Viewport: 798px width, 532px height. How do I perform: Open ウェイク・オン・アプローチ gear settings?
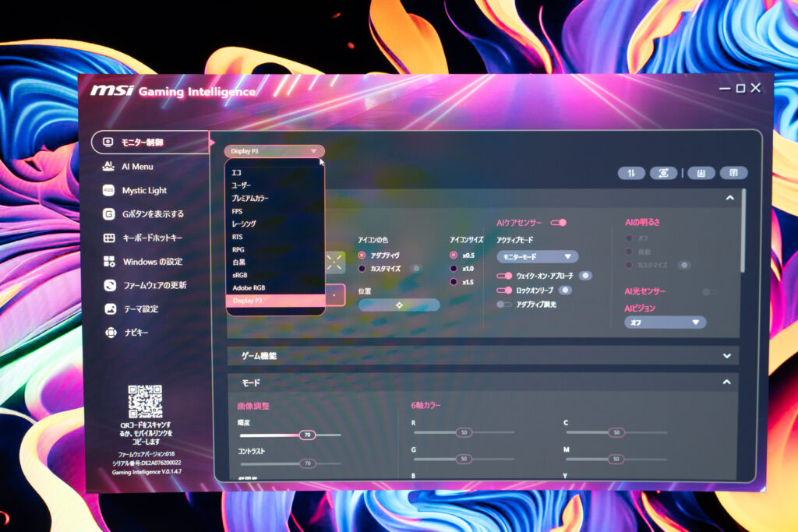coord(585,276)
